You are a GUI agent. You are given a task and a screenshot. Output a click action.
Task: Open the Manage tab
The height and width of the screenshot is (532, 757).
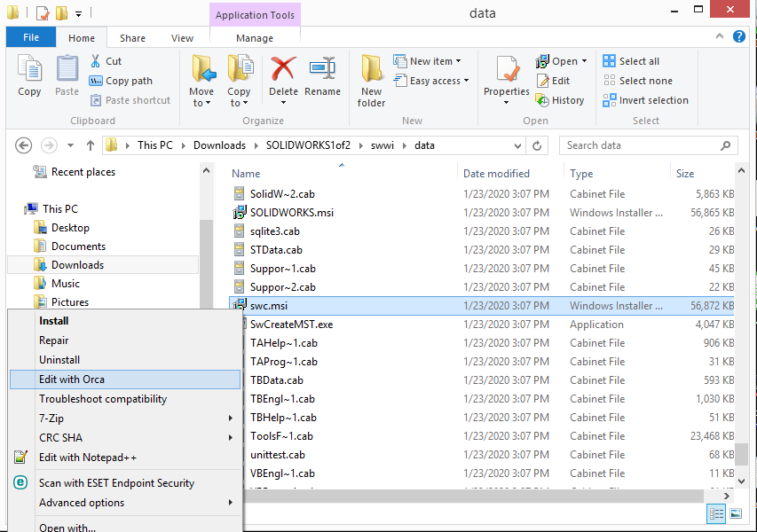[x=255, y=38]
